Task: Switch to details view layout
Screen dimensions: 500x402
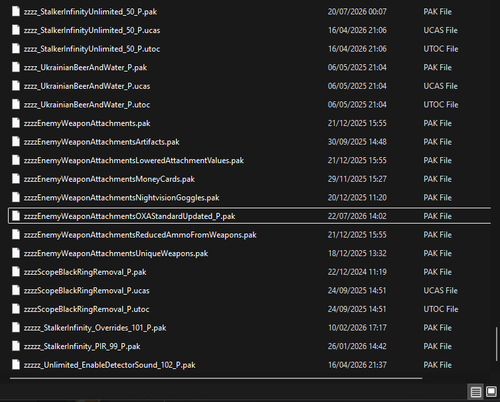Action: click(476, 392)
